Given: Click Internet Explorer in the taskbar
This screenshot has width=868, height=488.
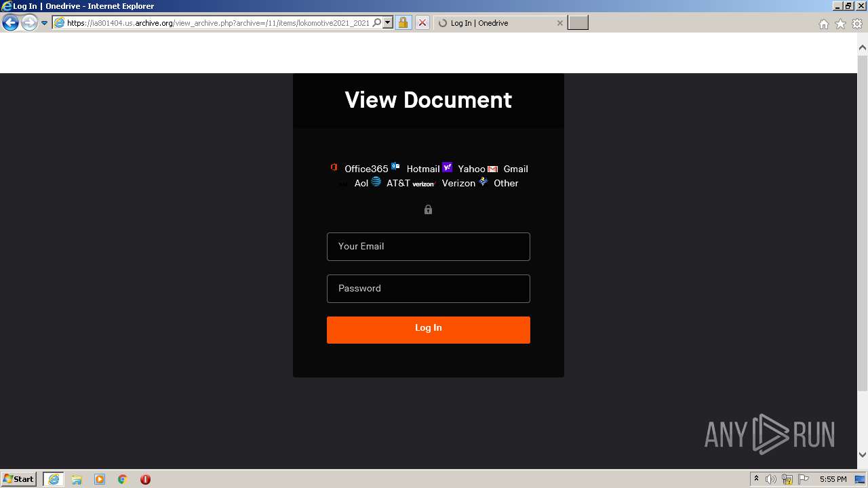Looking at the screenshot, I should coord(54,479).
